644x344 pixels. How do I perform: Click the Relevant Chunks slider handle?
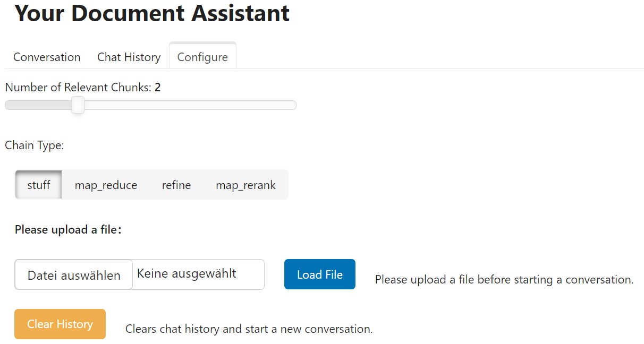point(78,105)
